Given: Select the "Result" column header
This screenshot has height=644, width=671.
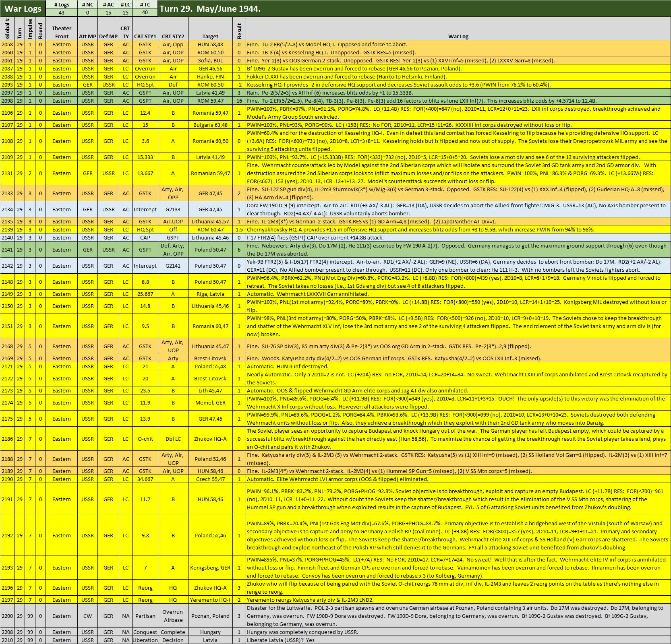Looking at the screenshot, I should tap(239, 28).
